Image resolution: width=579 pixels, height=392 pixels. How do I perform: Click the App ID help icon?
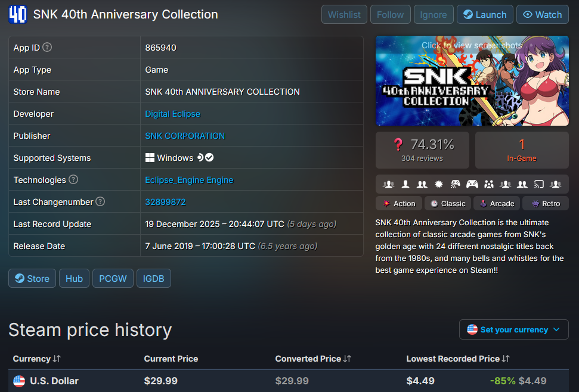coord(47,48)
